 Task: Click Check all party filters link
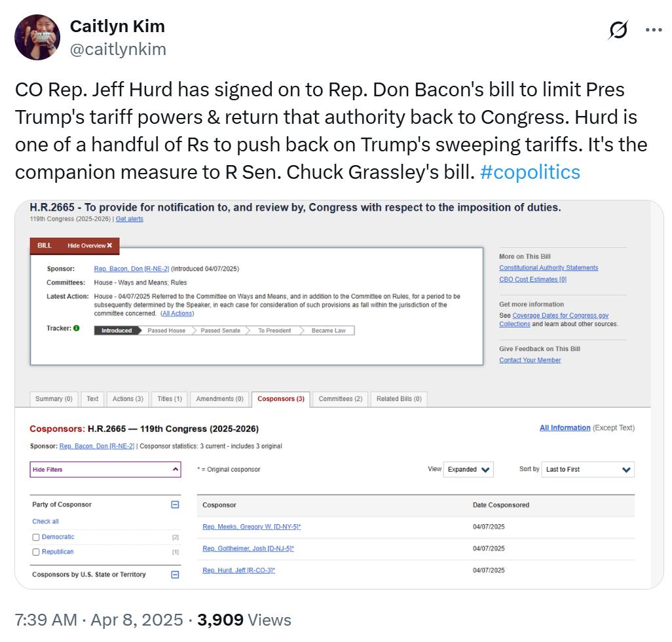coord(45,521)
